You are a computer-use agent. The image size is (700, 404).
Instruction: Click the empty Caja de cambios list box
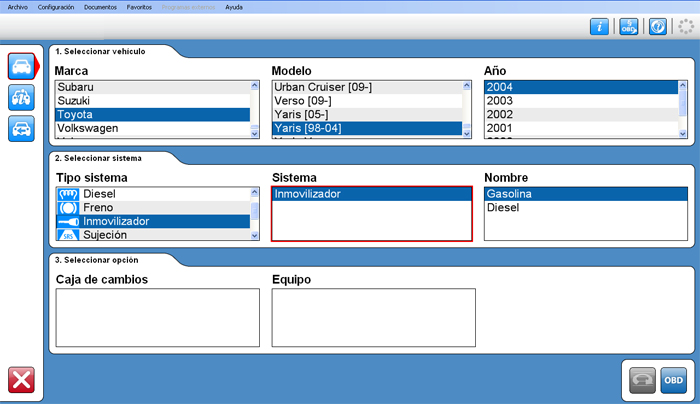(158, 317)
